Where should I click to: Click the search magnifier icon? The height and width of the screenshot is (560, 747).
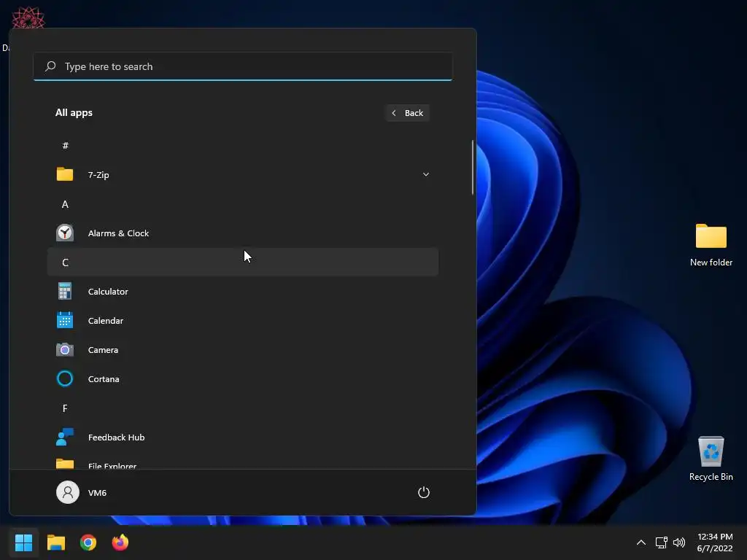point(50,66)
